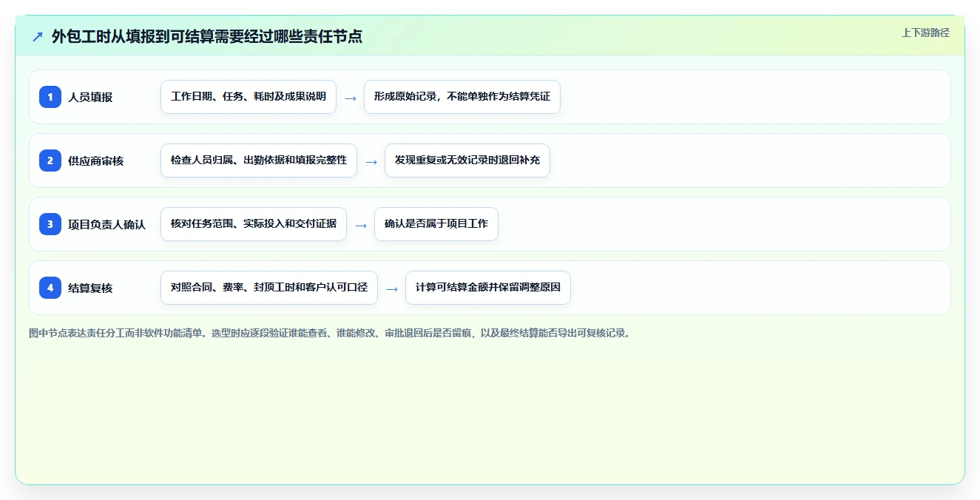
Task: Click the 上下游路径 label
Action: 925,33
